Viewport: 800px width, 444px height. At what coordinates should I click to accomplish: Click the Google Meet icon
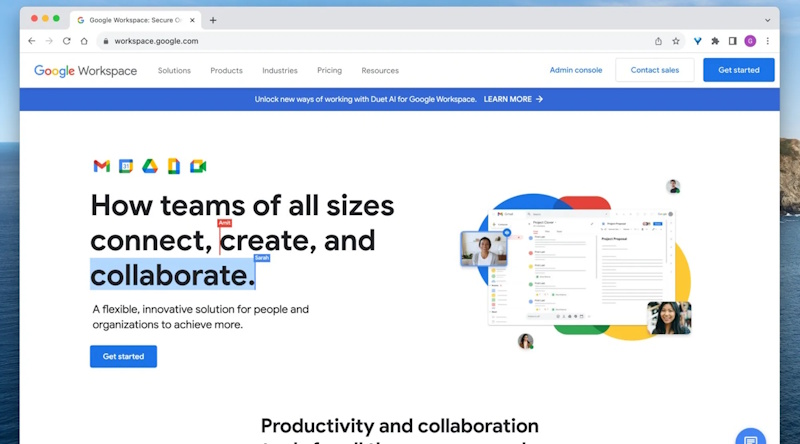pos(198,166)
